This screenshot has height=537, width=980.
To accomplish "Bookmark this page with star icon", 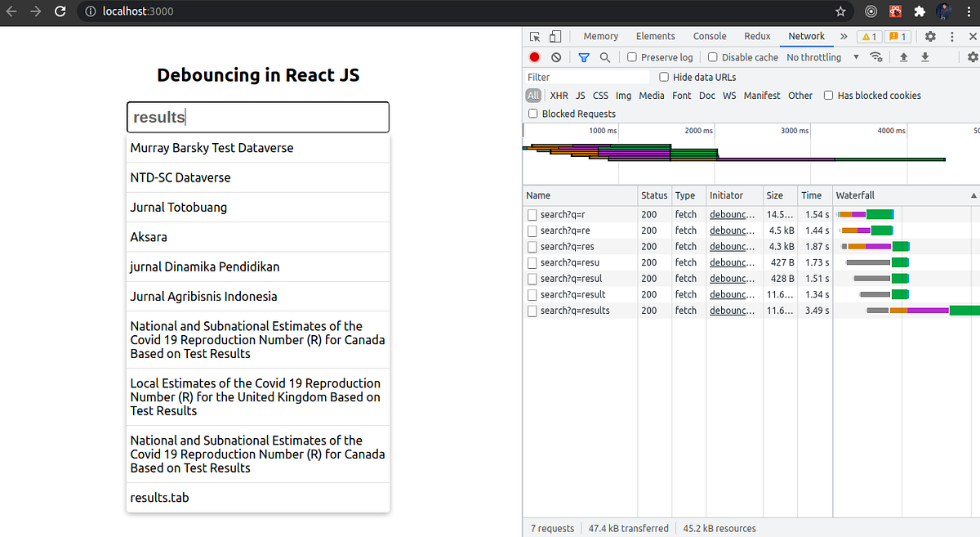I will coord(840,11).
